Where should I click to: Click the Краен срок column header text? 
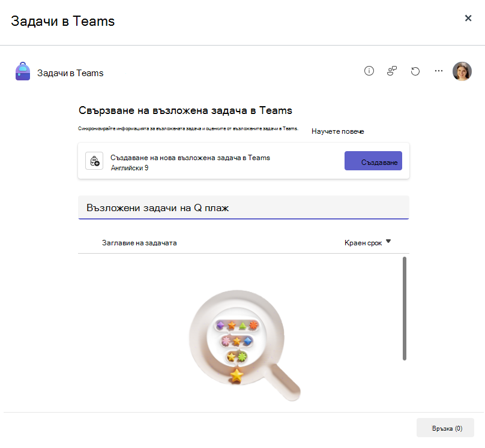tap(363, 243)
